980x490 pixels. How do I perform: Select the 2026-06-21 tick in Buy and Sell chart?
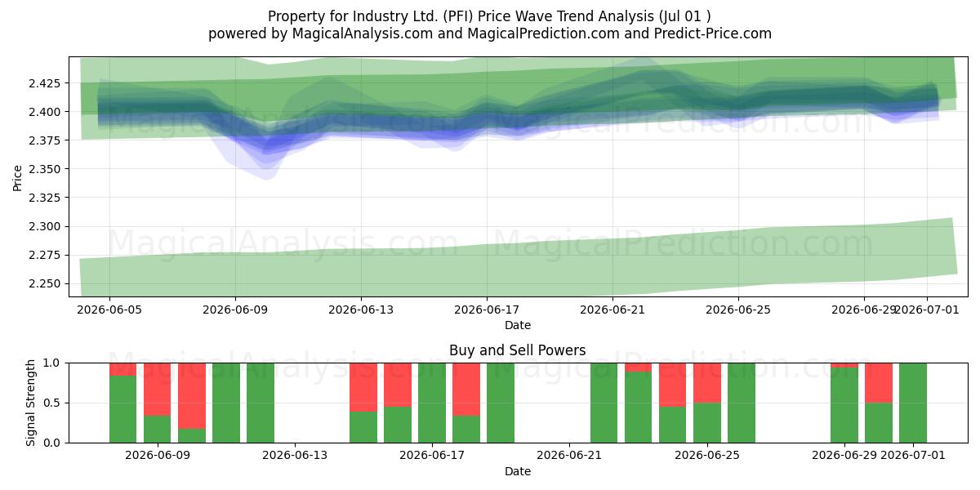(x=568, y=456)
